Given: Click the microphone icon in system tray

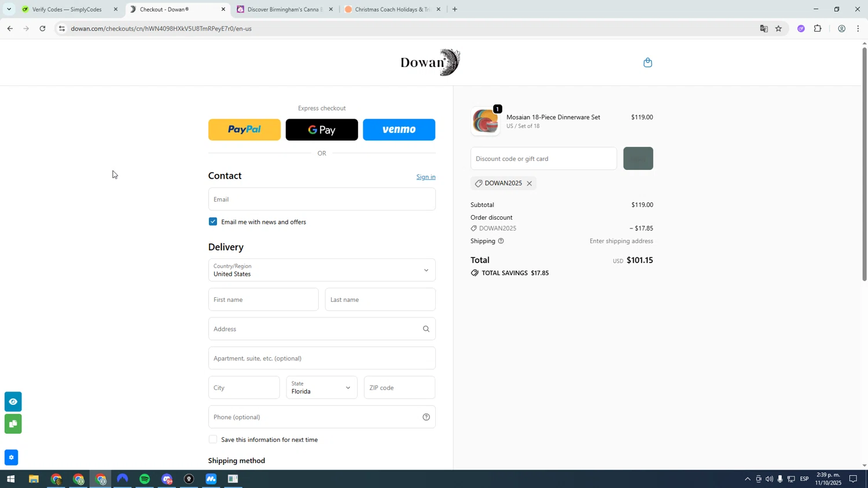Looking at the screenshot, I should 780,479.
